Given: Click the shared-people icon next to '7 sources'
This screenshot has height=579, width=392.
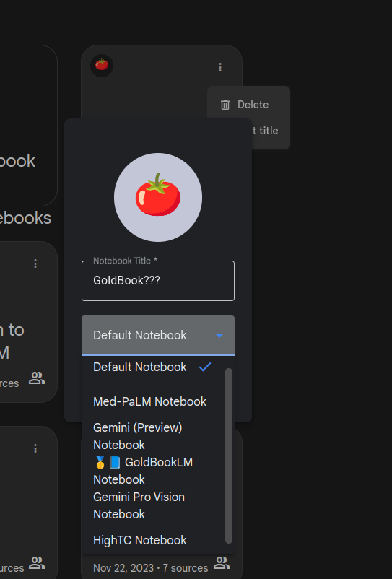Looking at the screenshot, I should click(x=222, y=563).
